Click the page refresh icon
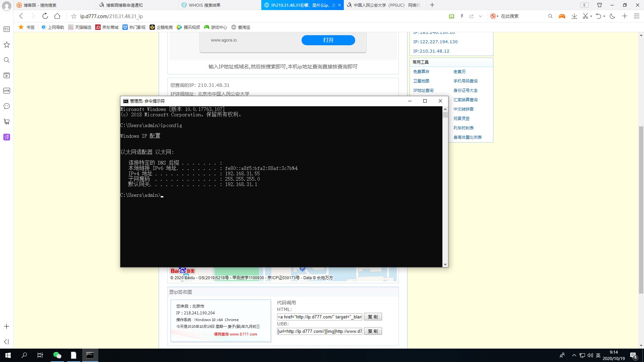Viewport: 644px width, 362px height. pyautogui.click(x=45, y=16)
